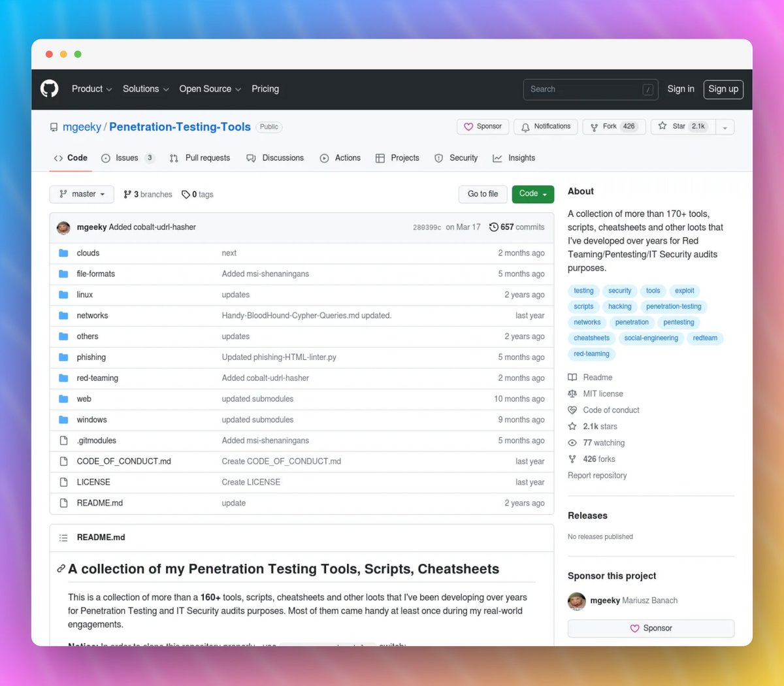Click inside the Search field
The height and width of the screenshot is (686, 784).
pyautogui.click(x=588, y=89)
